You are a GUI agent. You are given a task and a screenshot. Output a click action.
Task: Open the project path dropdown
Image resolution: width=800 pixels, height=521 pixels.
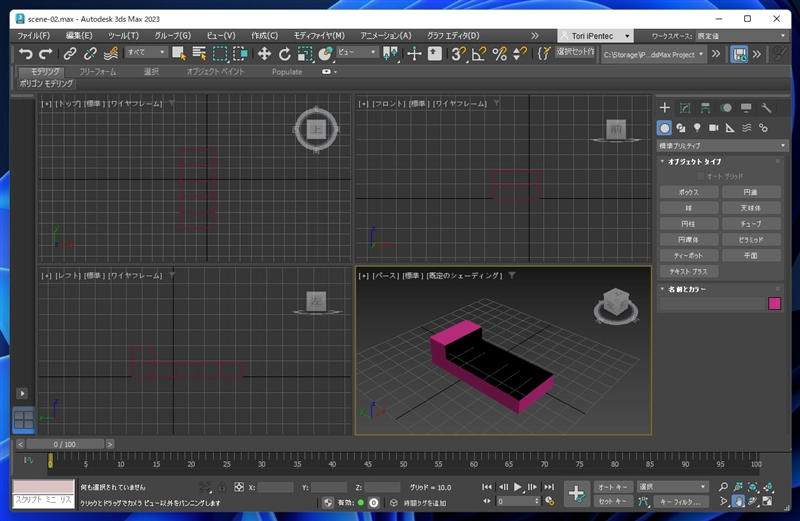654,54
